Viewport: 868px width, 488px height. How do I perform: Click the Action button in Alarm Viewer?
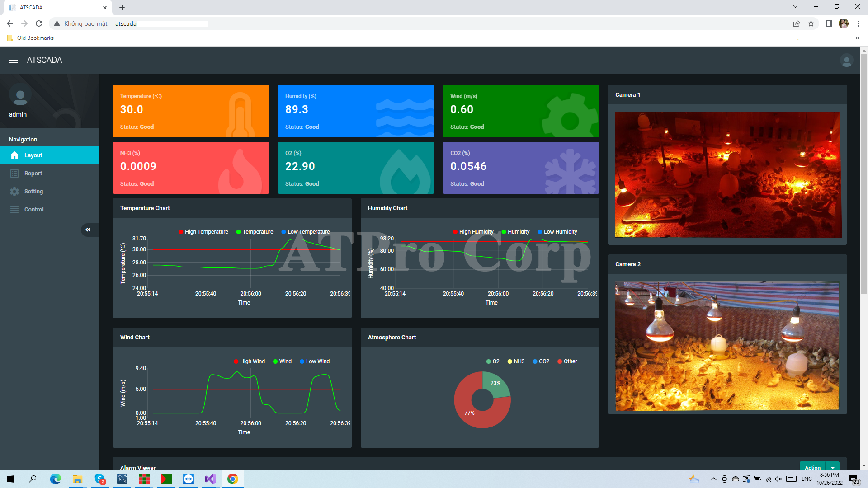[812, 468]
